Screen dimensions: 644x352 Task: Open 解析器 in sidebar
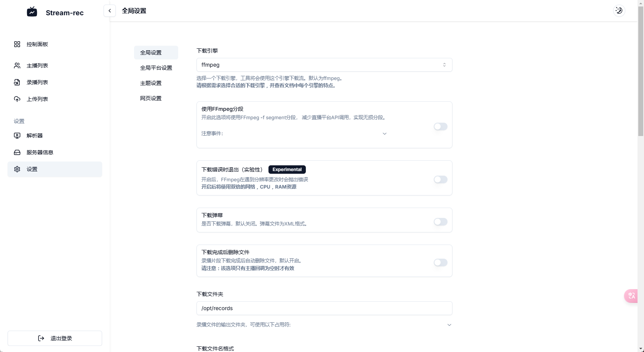point(55,136)
